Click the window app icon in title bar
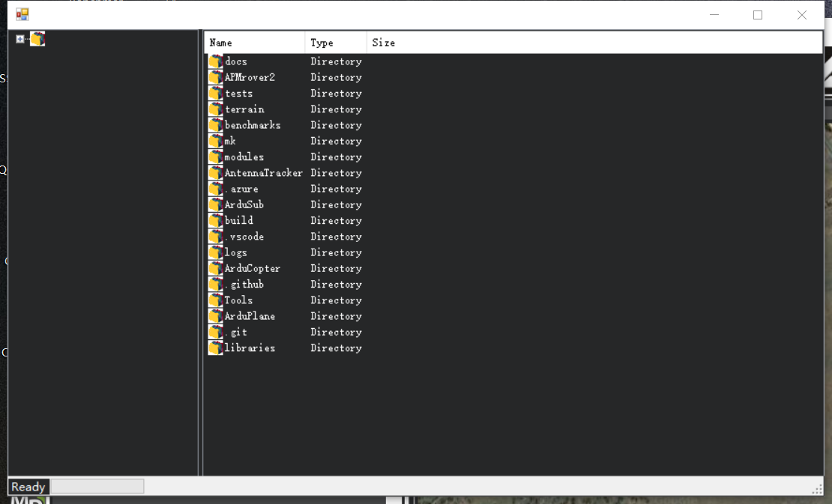The width and height of the screenshot is (832, 504). (x=22, y=14)
